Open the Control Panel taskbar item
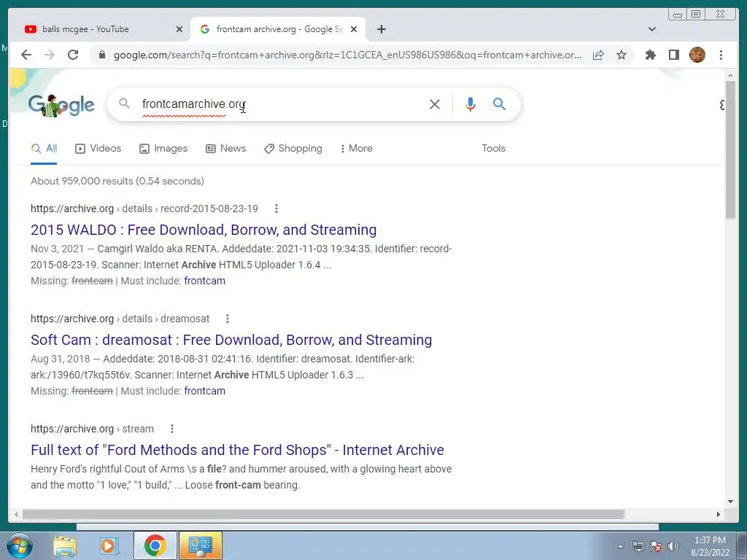The height and width of the screenshot is (560, 747). [x=201, y=545]
